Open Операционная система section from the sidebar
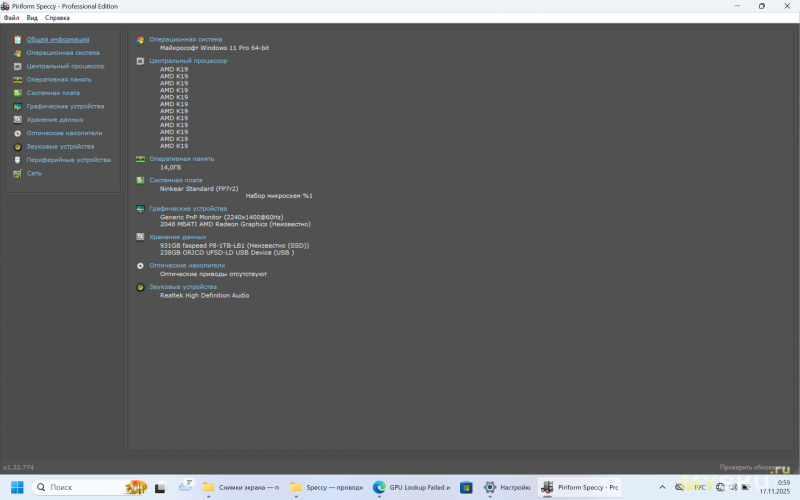 [62, 52]
